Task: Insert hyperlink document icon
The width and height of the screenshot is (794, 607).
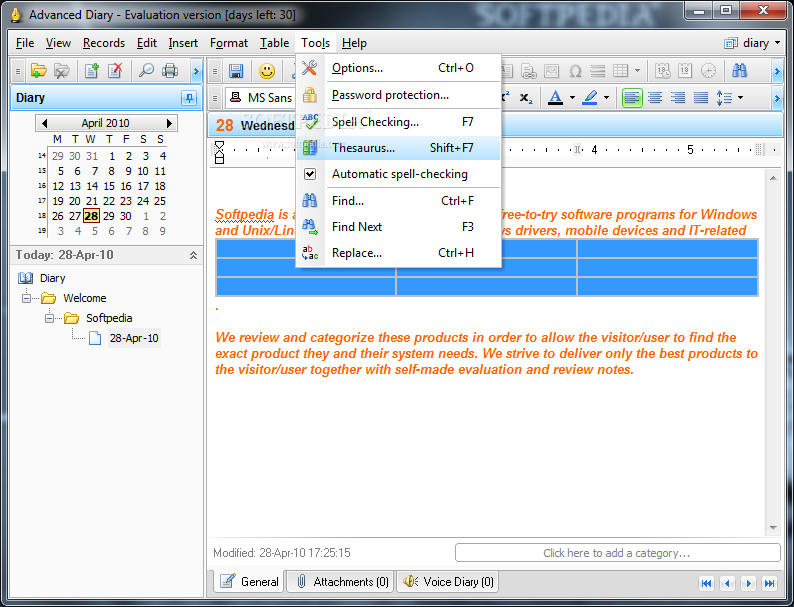Action: [x=529, y=71]
